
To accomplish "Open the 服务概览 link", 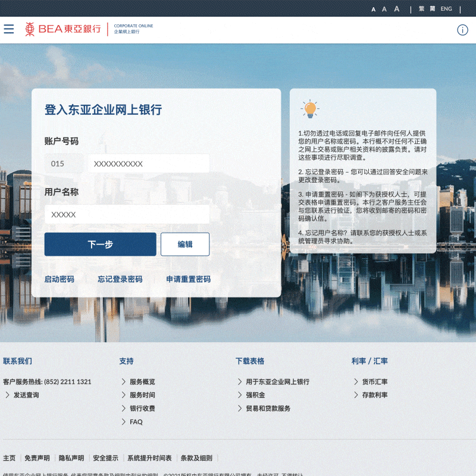I will pos(142,381).
